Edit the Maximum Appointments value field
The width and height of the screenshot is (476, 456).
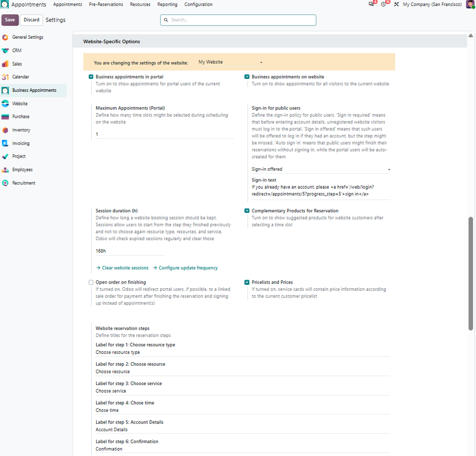(x=165, y=134)
